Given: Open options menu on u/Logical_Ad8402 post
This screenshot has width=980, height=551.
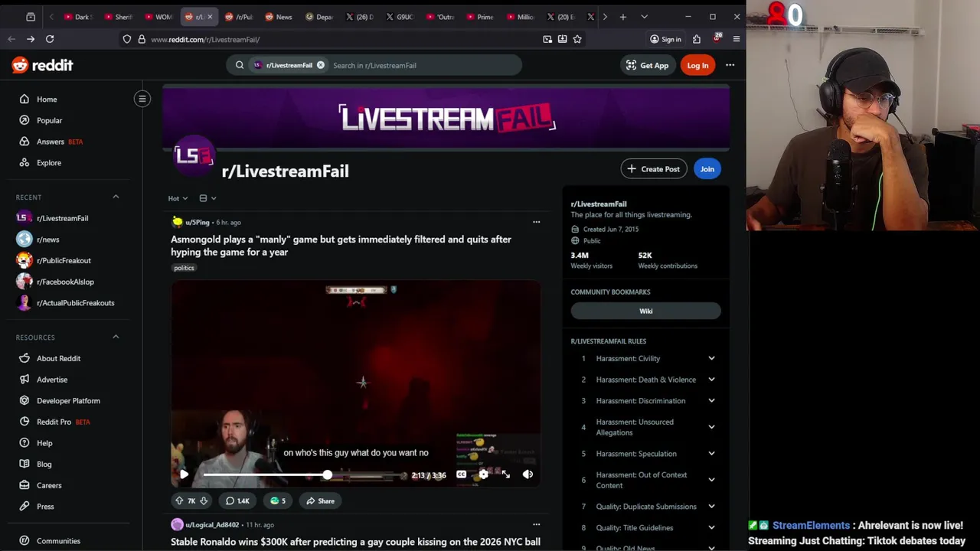Looking at the screenshot, I should [536, 524].
